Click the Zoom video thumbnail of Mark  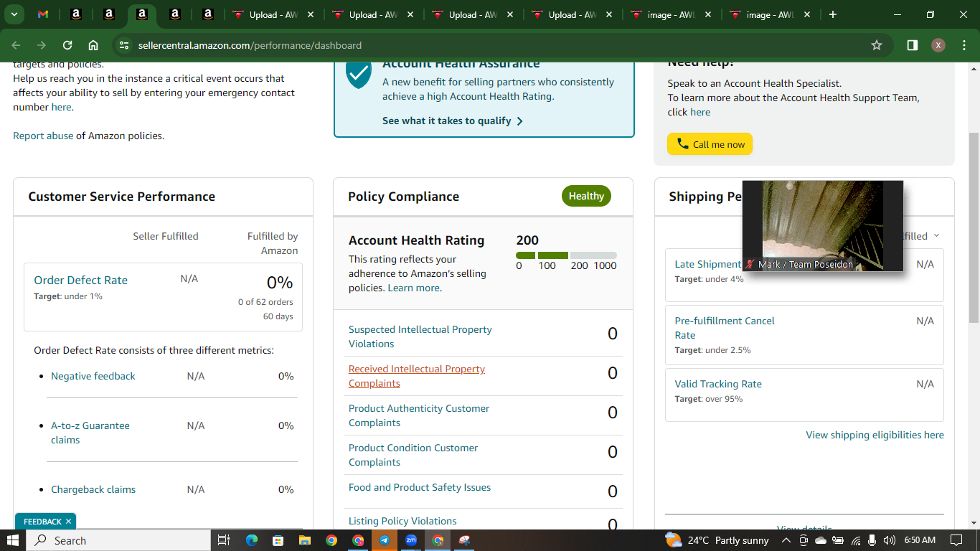click(822, 225)
